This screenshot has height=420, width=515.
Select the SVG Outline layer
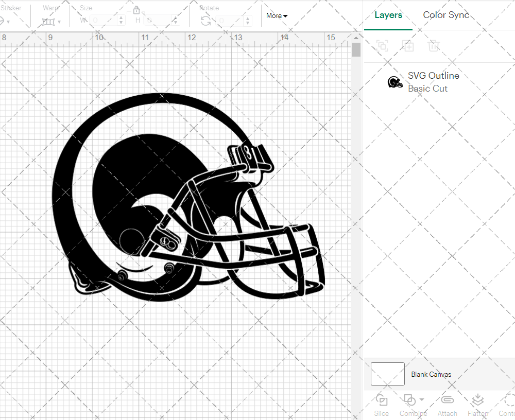[x=433, y=82]
